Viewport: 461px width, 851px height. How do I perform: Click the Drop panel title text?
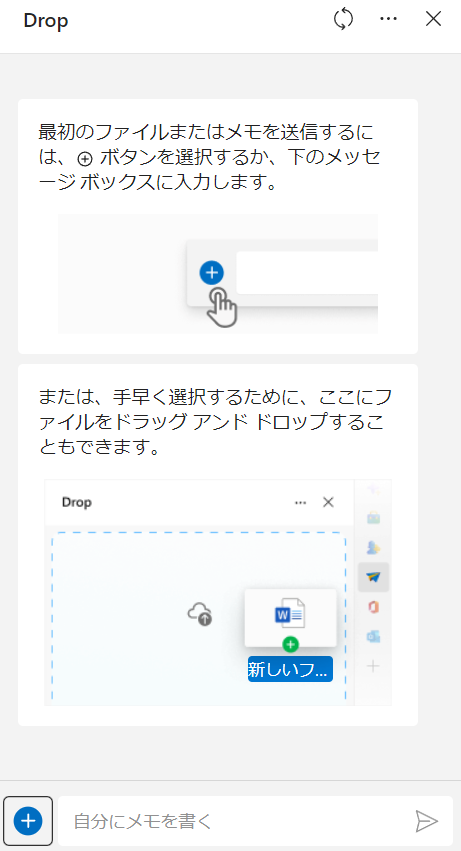[x=46, y=21]
